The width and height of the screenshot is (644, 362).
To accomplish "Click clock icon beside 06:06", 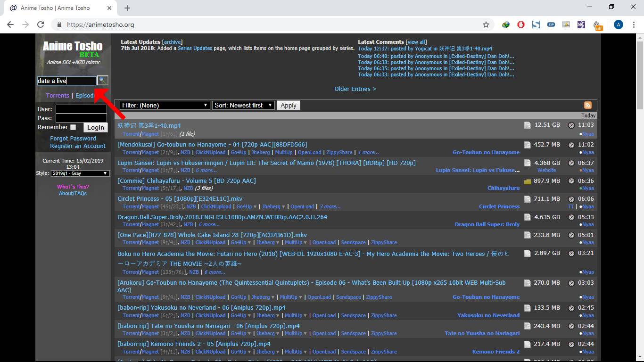I will 571,199.
